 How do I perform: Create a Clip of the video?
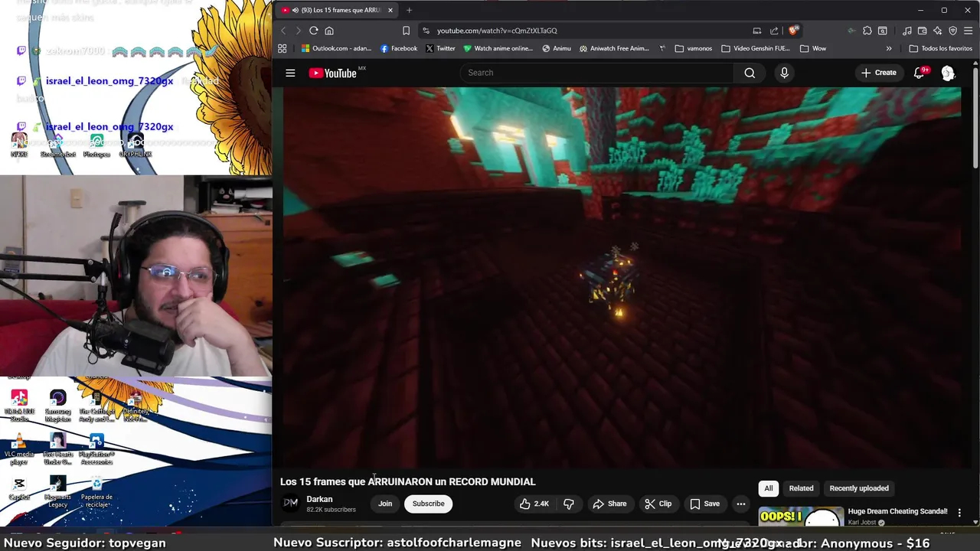pos(658,504)
